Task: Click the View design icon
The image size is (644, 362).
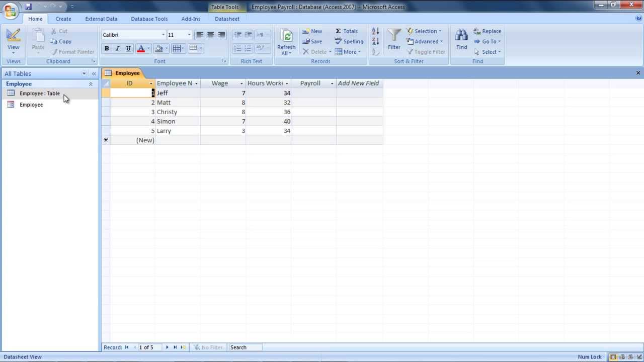Action: (14, 35)
